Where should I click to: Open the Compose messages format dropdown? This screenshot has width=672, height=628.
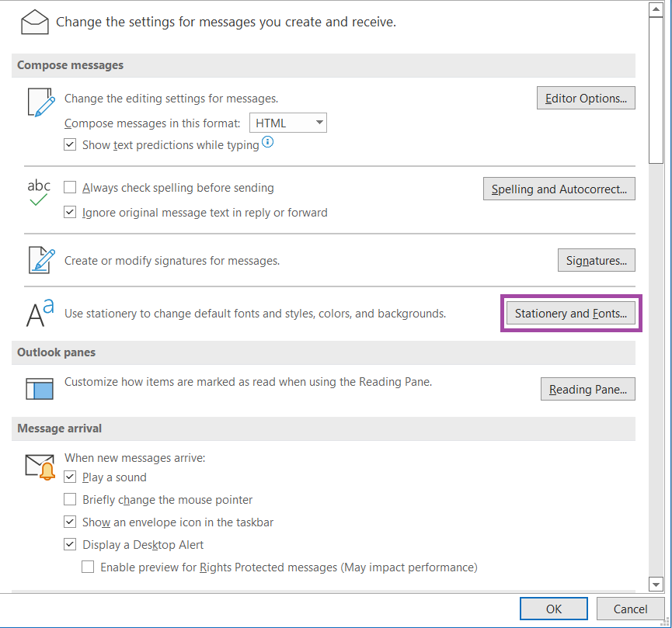[319, 122]
